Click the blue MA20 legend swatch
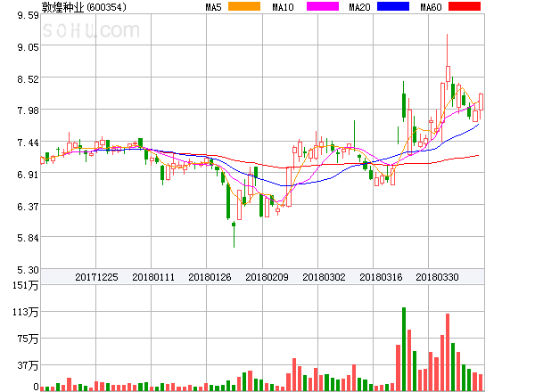Screen dimensions: 535x392 (x=393, y=6)
